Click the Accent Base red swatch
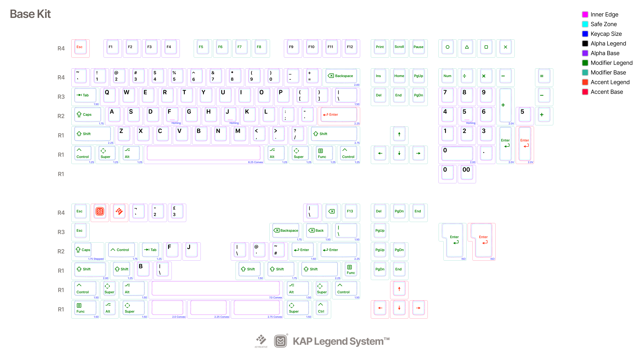The image size is (644, 358). [585, 92]
